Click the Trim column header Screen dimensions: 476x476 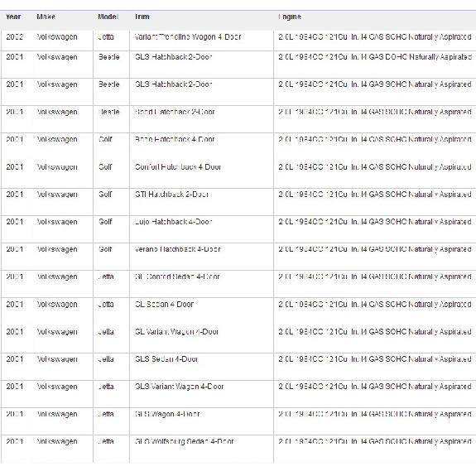click(142, 17)
